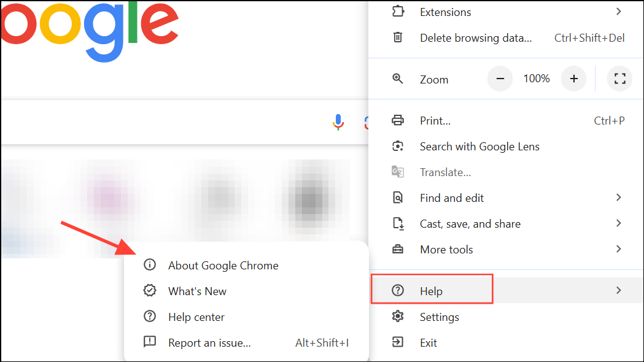Click the Google Lens icon in the menu
The image size is (644, 362).
398,146
